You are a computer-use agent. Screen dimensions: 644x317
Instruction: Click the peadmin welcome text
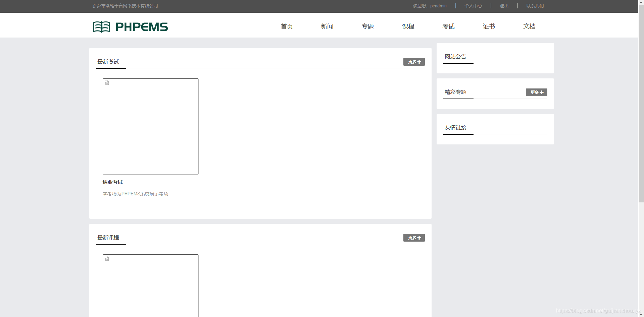(x=430, y=6)
